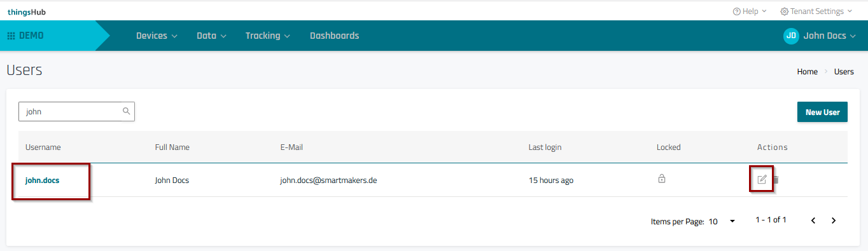This screenshot has width=868, height=251.
Task: Open the Data menu
Action: click(211, 36)
